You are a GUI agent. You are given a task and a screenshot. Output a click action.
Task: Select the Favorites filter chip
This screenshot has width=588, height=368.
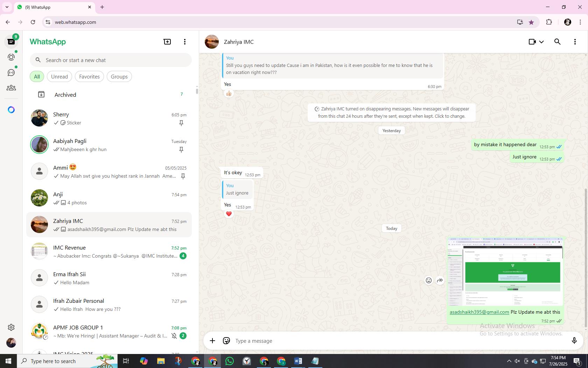(89, 76)
